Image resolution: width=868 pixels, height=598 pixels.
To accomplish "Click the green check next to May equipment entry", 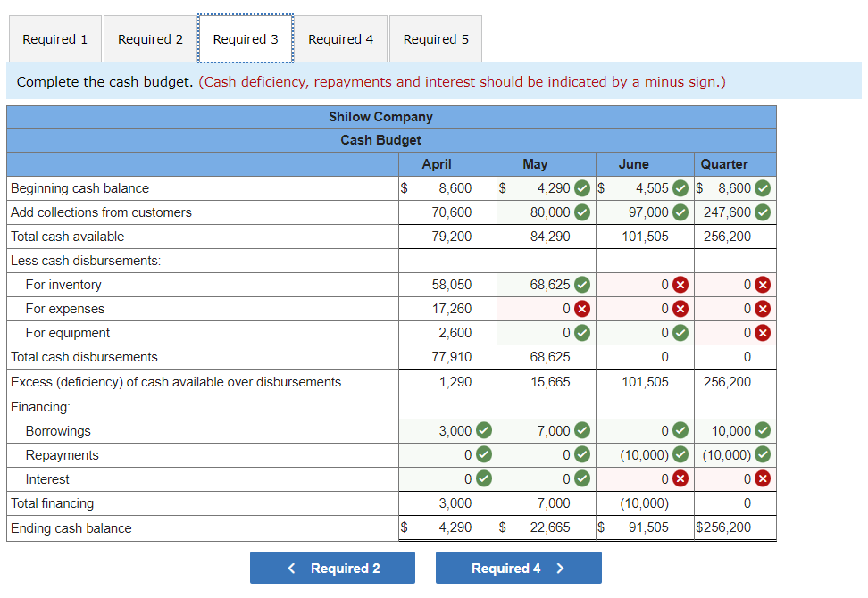I will pos(580,332).
